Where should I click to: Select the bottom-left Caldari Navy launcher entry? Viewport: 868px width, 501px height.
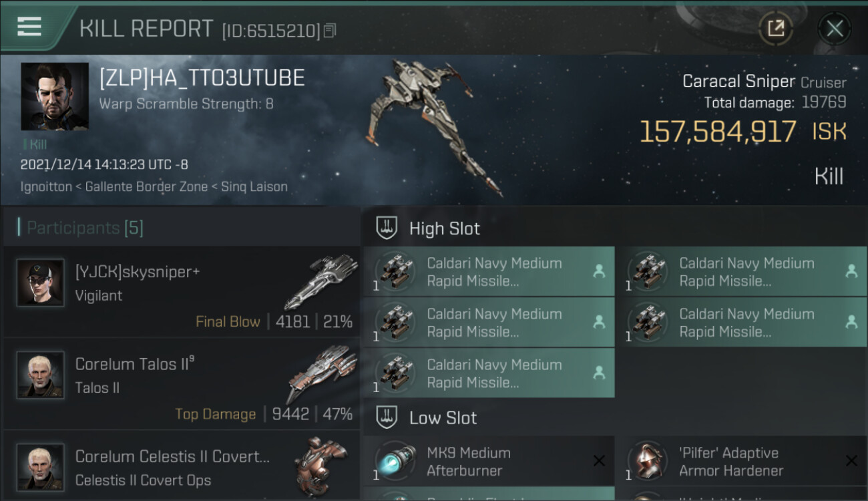click(489, 373)
